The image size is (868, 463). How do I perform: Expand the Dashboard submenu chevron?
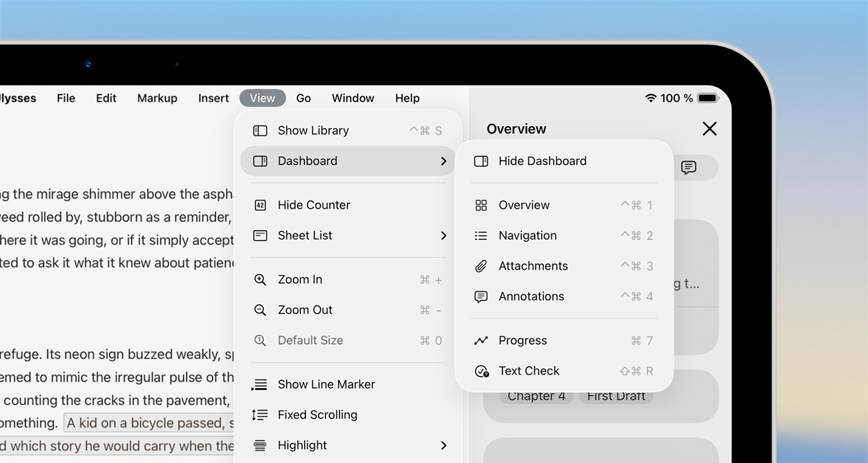click(443, 161)
